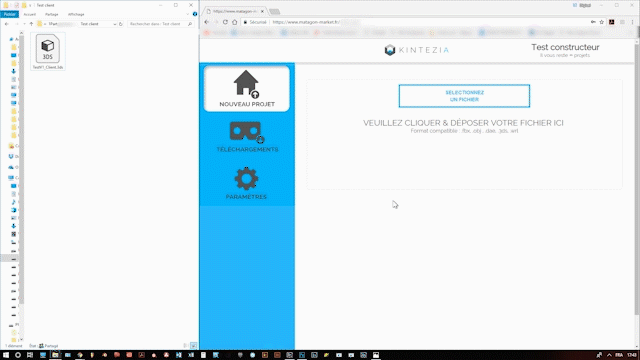The image size is (640, 360).
Task: Go back in File Explorer
Action: (x=7, y=24)
